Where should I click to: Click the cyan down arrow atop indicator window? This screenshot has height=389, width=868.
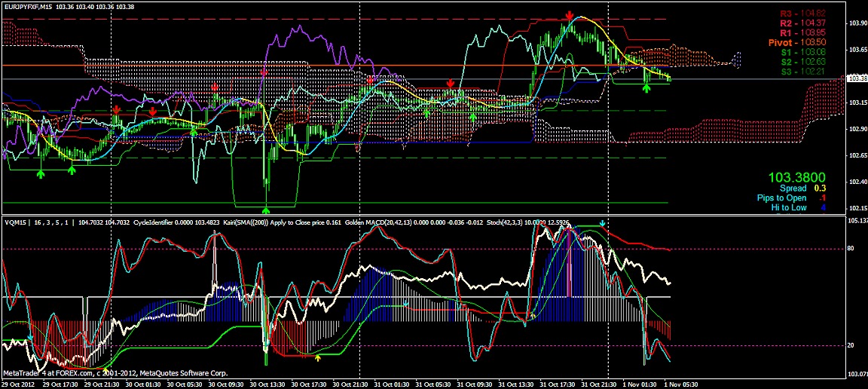[x=602, y=223]
